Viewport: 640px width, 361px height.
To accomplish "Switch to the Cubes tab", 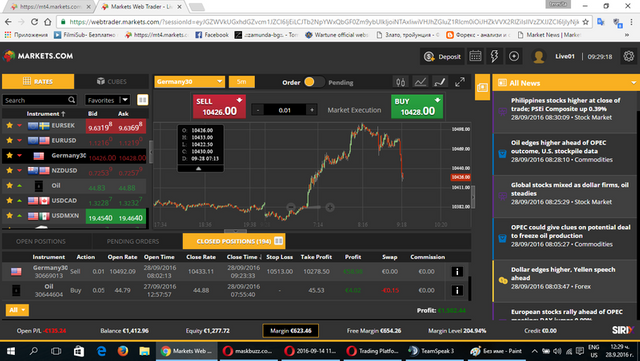I will [111, 81].
